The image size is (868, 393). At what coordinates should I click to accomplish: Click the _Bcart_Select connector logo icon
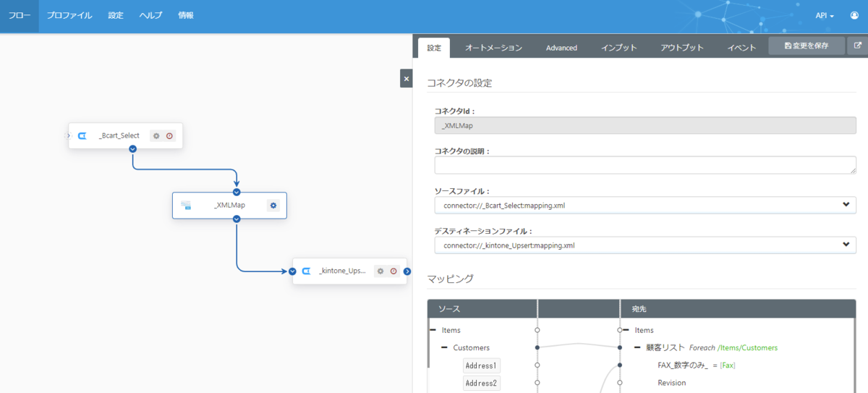82,135
